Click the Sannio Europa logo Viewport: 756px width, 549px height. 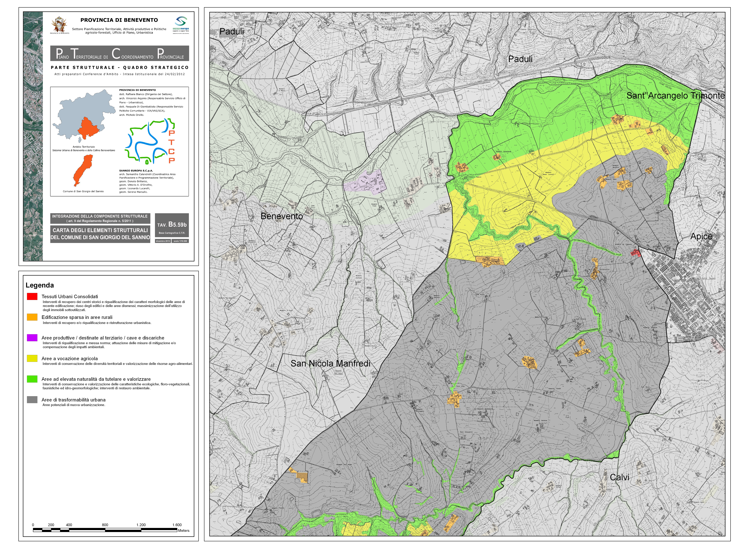click(x=181, y=25)
